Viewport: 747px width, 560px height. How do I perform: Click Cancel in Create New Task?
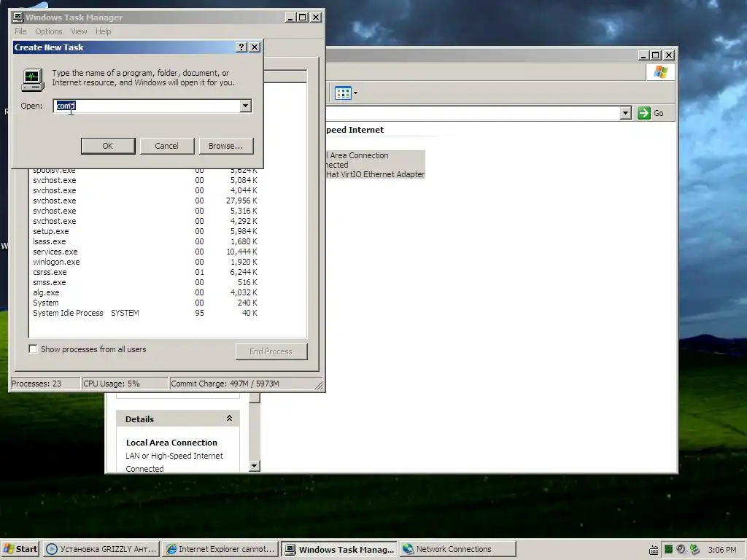pyautogui.click(x=167, y=146)
